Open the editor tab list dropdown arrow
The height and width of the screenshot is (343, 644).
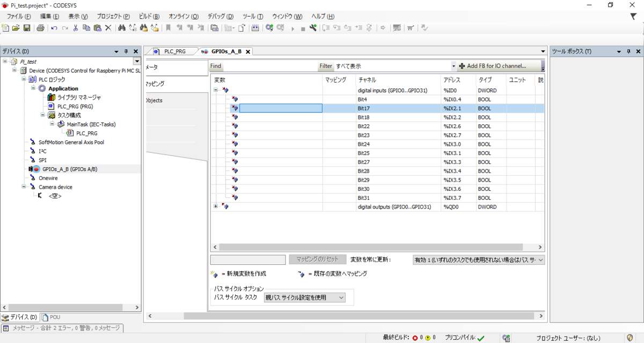[x=543, y=51]
